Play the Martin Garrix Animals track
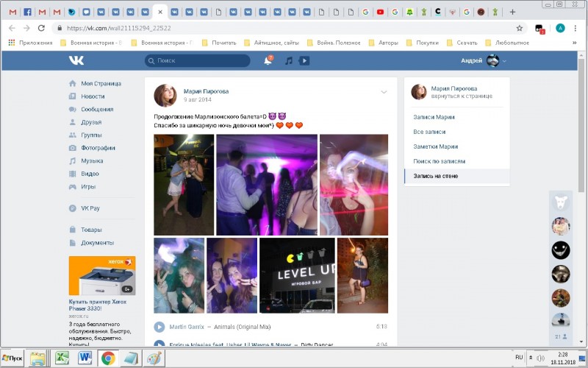This screenshot has width=588, height=368. tap(159, 327)
